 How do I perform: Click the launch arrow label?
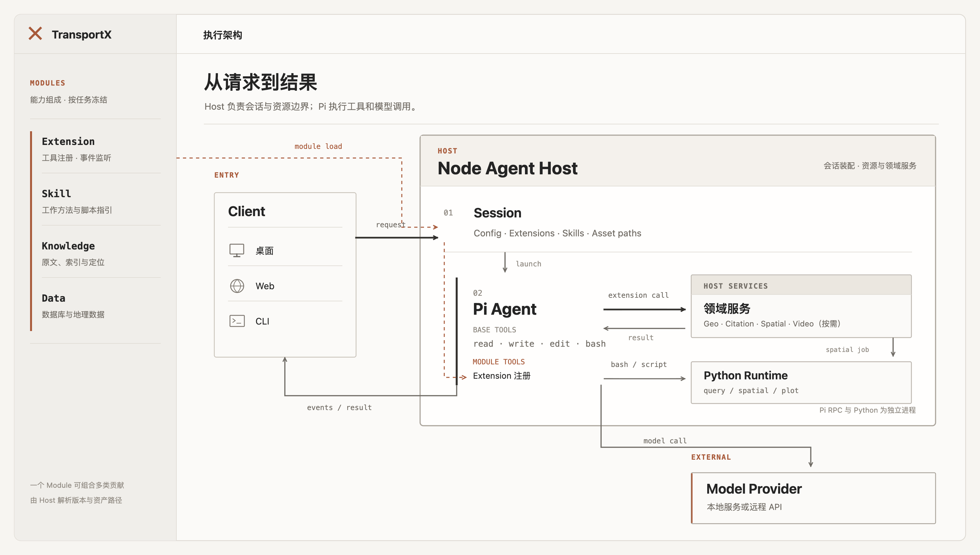point(528,264)
